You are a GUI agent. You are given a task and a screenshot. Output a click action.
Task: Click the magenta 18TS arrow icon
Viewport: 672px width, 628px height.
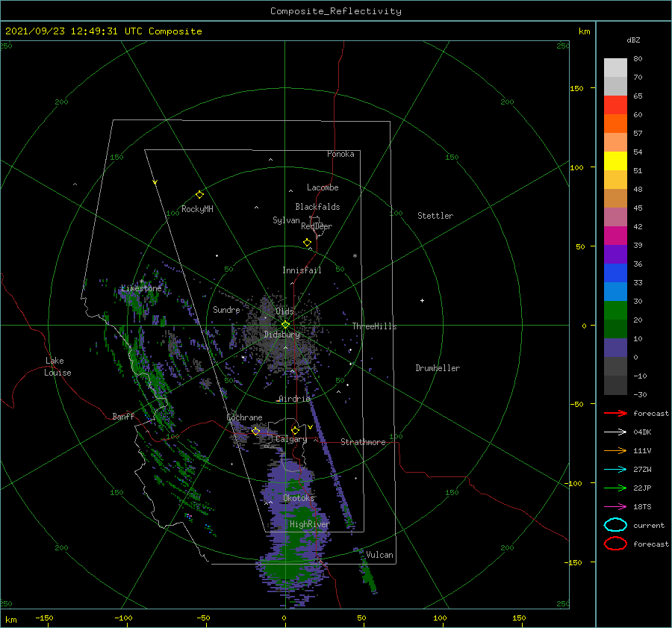615,507
